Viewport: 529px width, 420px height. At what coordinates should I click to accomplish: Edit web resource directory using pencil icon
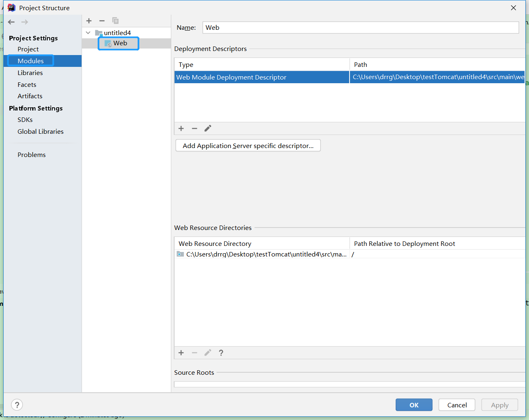208,353
